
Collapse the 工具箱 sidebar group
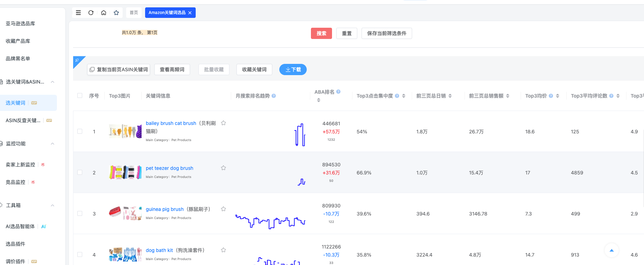[52, 205]
